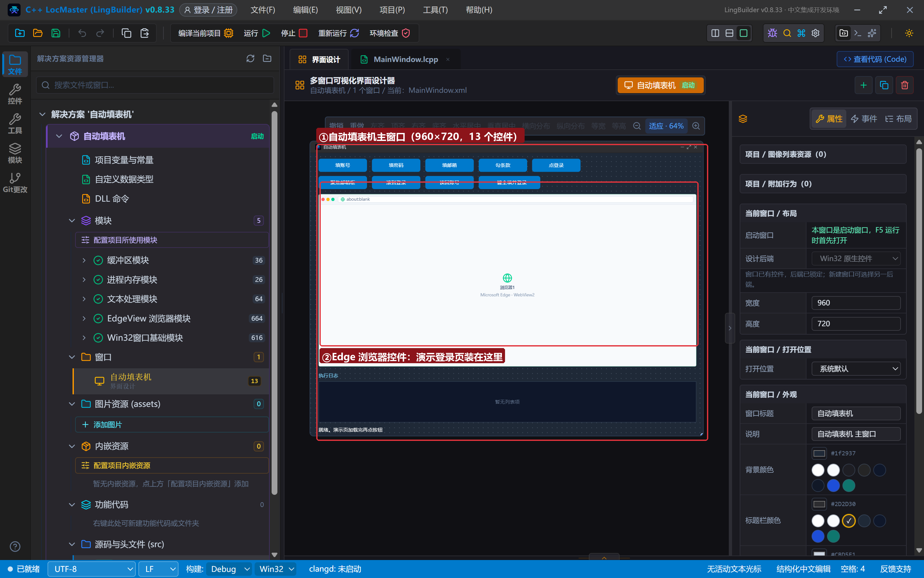Click the help question mark icon
This screenshot has height=578, width=924.
coord(15,547)
